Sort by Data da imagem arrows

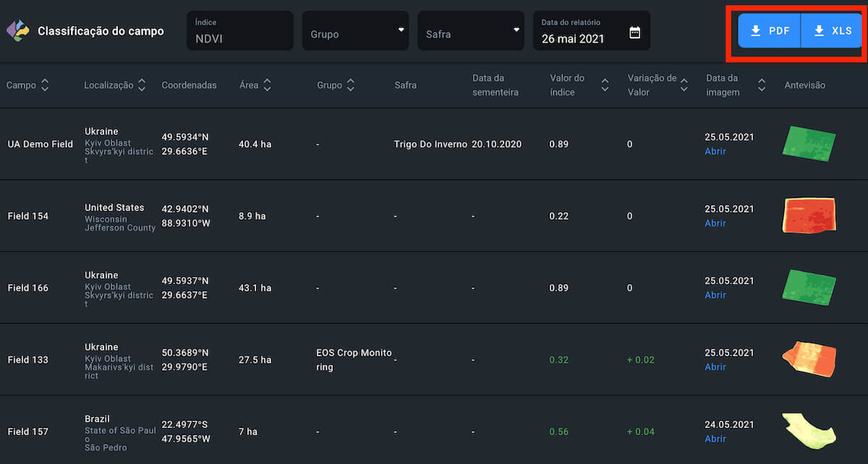(761, 85)
